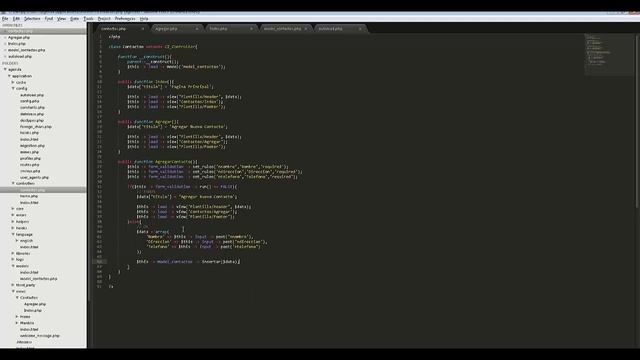
Task: Open smileys.php in the sidebar
Action: pos(30,171)
